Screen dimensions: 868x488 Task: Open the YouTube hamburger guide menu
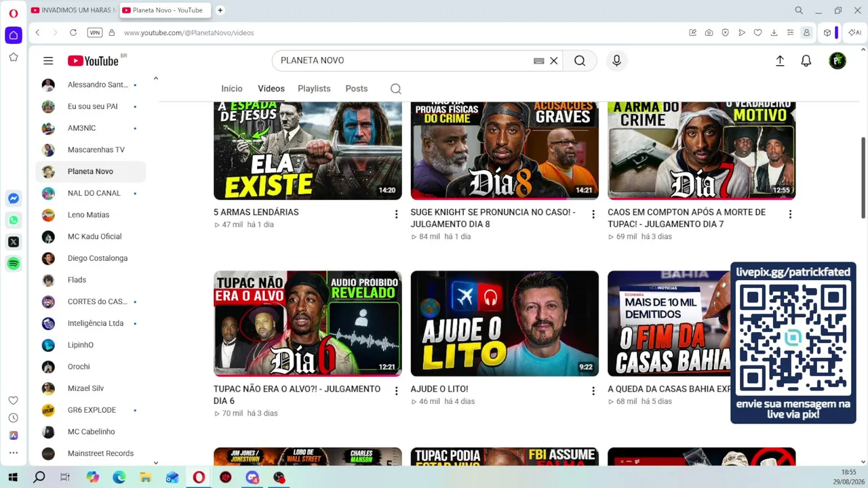point(48,60)
